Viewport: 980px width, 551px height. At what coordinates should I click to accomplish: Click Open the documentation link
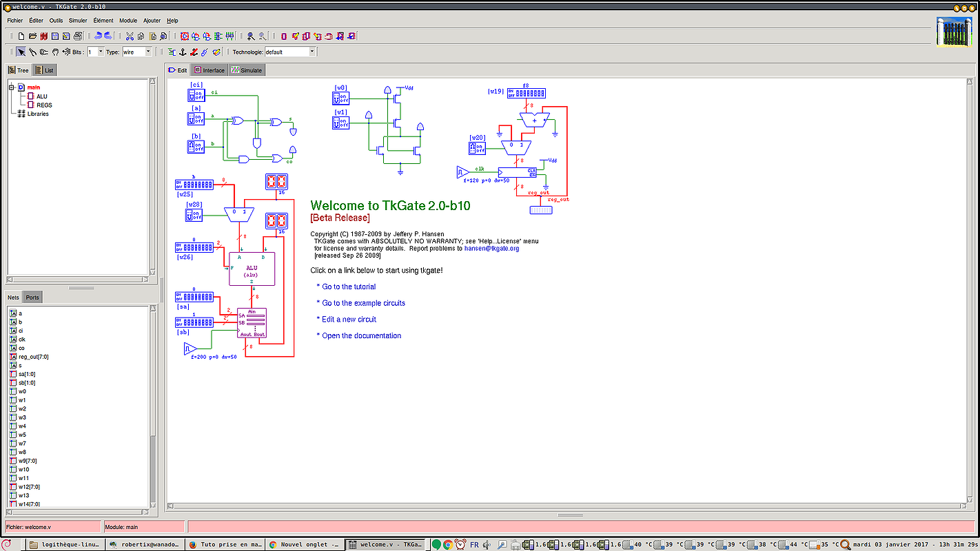pyautogui.click(x=361, y=336)
